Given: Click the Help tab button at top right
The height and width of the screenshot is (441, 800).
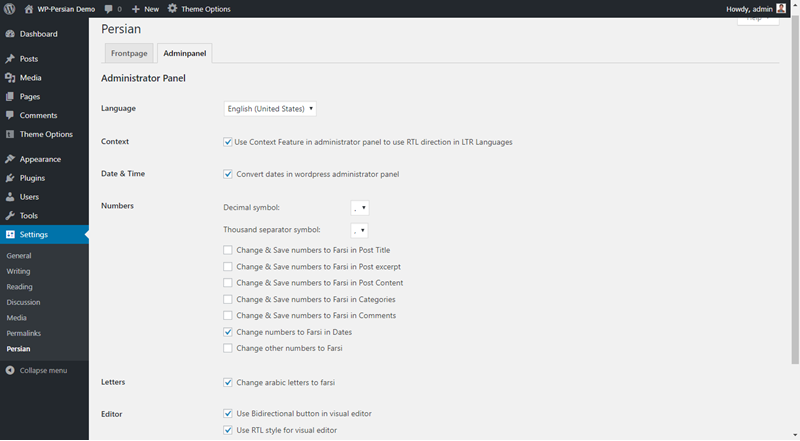Looking at the screenshot, I should (757, 20).
